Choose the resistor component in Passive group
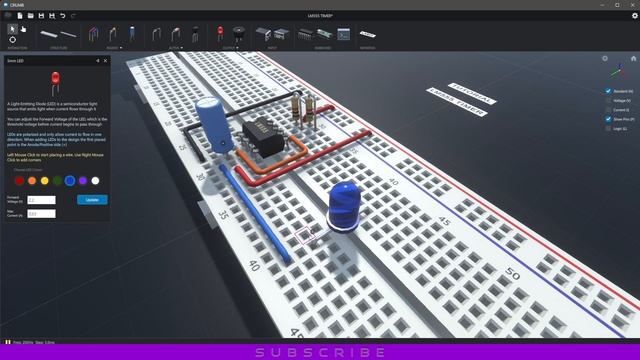Viewport: 640px width, 360px height. pos(113,34)
